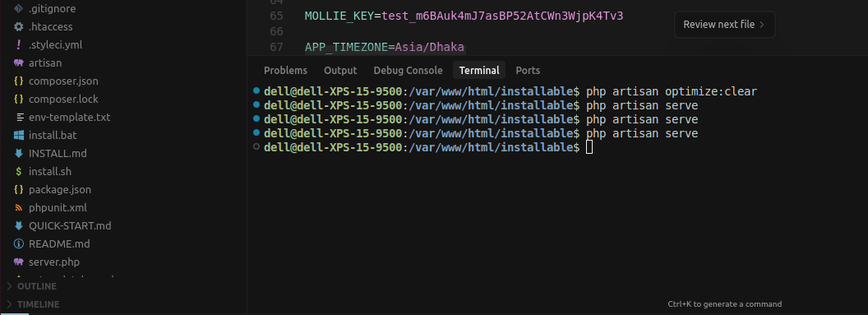Switch to the Debug Console tab
Image resolution: width=868 pixels, height=315 pixels.
408,70
